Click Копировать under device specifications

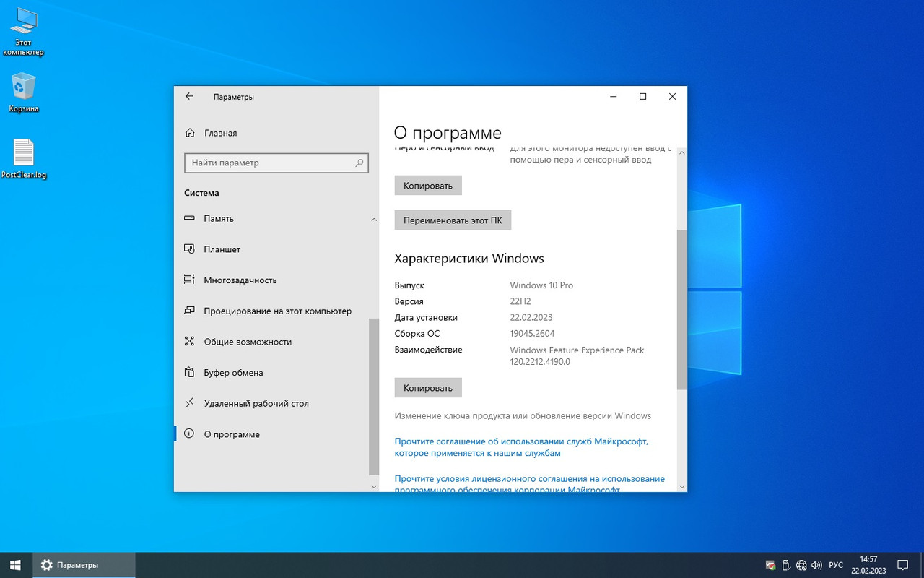point(428,186)
